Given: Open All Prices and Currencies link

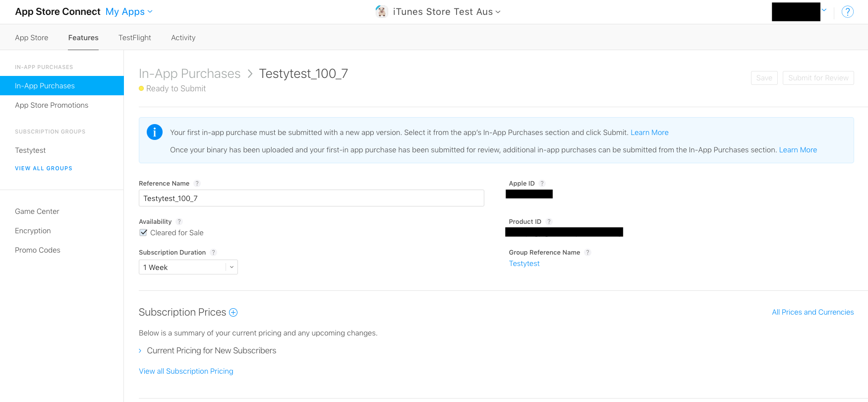Looking at the screenshot, I should tap(813, 312).
